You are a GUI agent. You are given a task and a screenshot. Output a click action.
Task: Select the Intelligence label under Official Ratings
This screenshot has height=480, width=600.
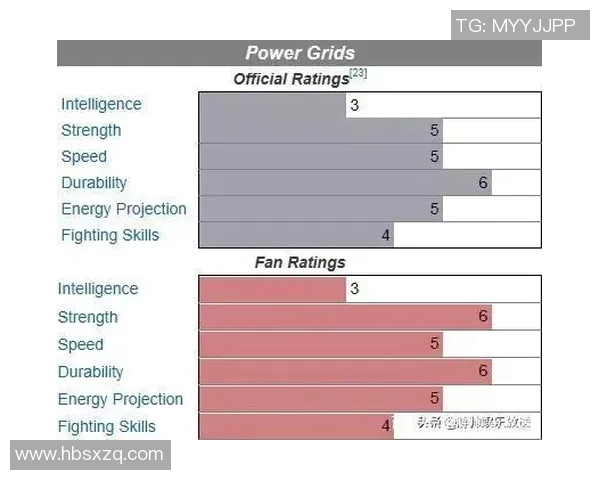click(x=101, y=104)
